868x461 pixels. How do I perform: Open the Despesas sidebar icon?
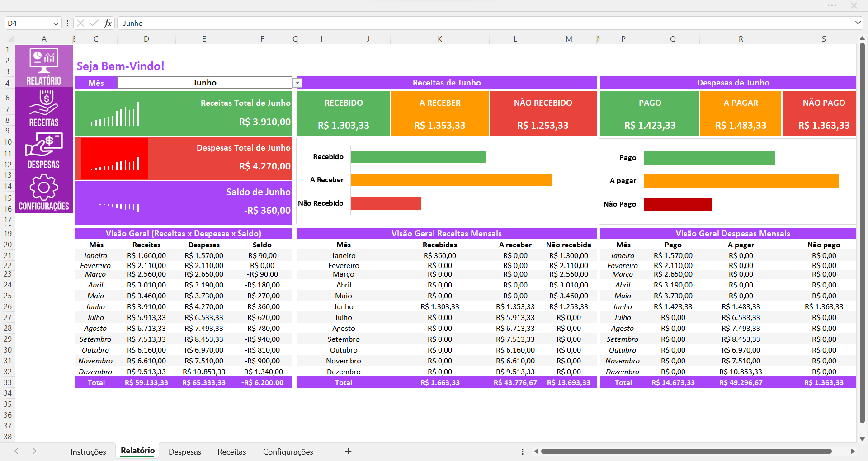click(x=44, y=151)
